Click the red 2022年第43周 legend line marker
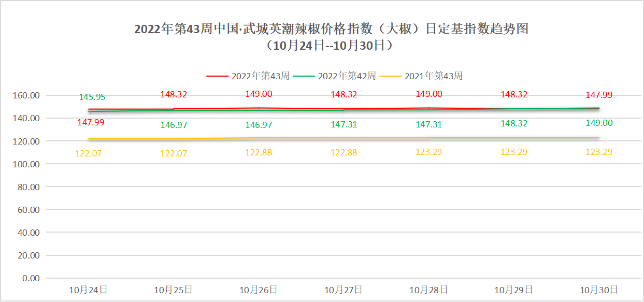 pyautogui.click(x=217, y=76)
